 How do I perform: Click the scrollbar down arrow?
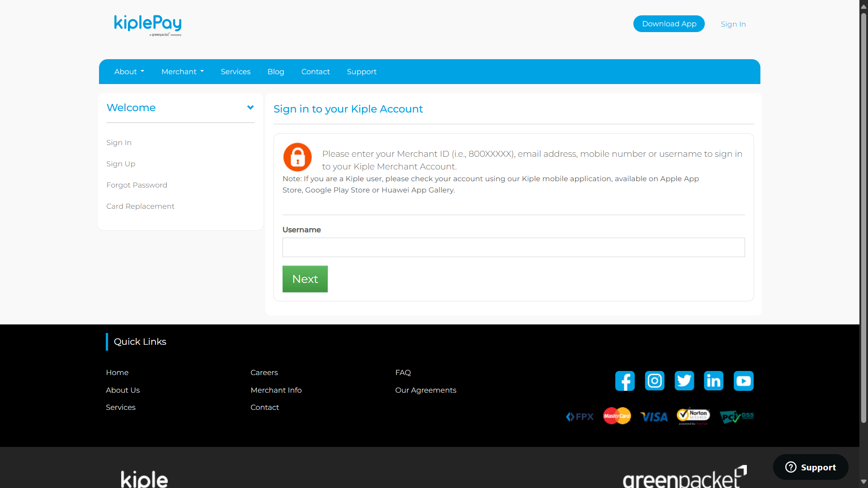[x=863, y=482]
